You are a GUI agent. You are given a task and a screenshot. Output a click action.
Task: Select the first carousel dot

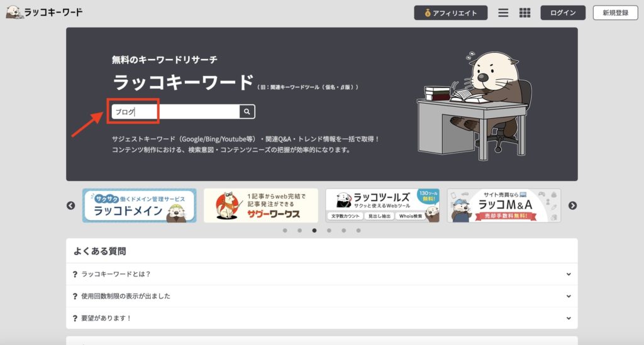285,231
